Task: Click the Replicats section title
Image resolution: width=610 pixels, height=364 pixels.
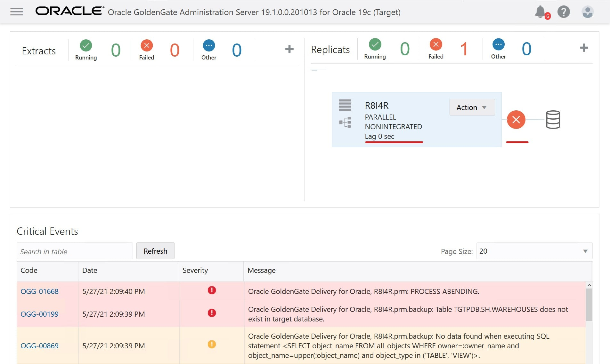Action: click(x=330, y=50)
